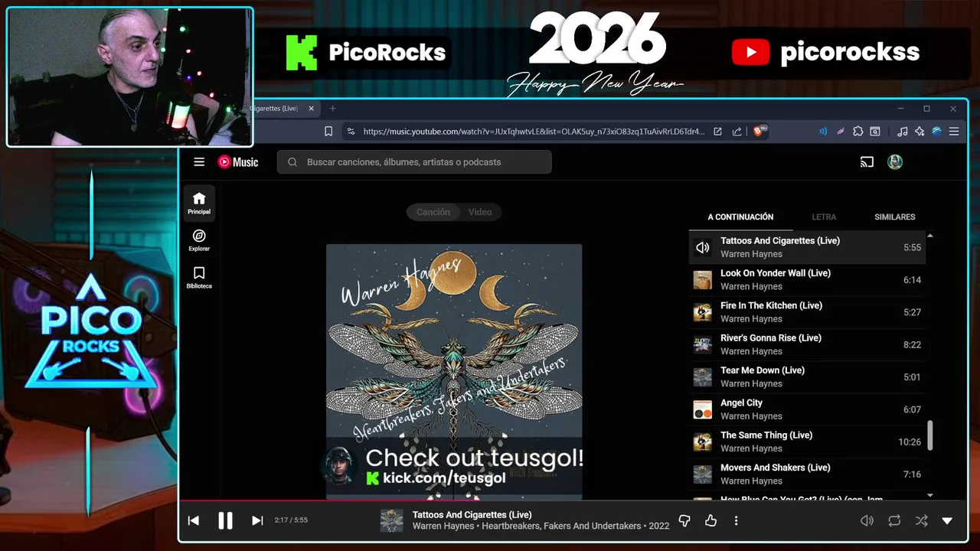Dislike the song with thumbs down
This screenshot has width=980, height=551.
click(x=684, y=520)
